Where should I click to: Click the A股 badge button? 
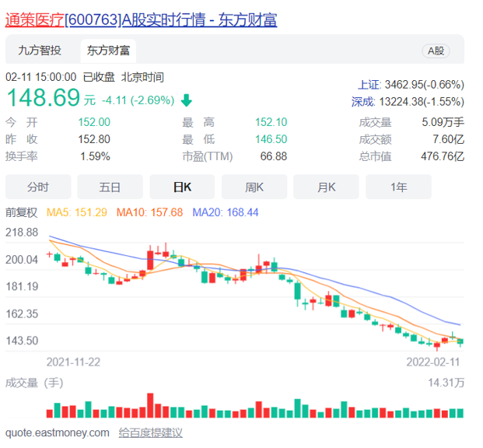point(436,51)
